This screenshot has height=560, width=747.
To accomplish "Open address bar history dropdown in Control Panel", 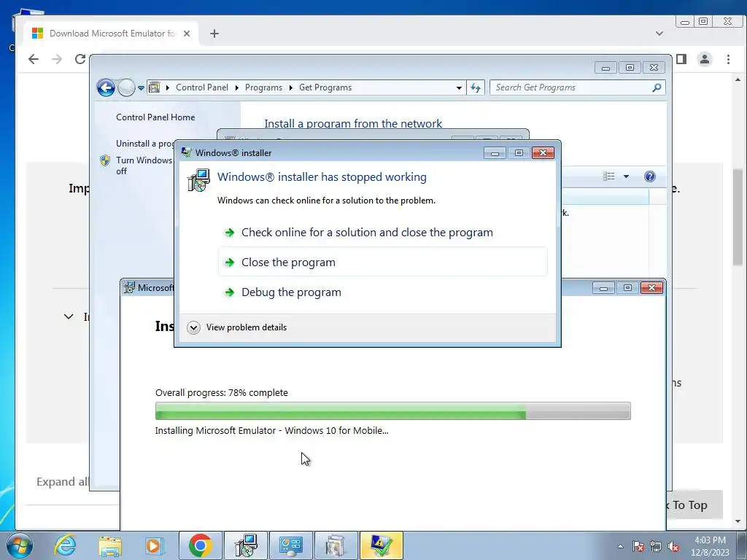I will [x=459, y=87].
